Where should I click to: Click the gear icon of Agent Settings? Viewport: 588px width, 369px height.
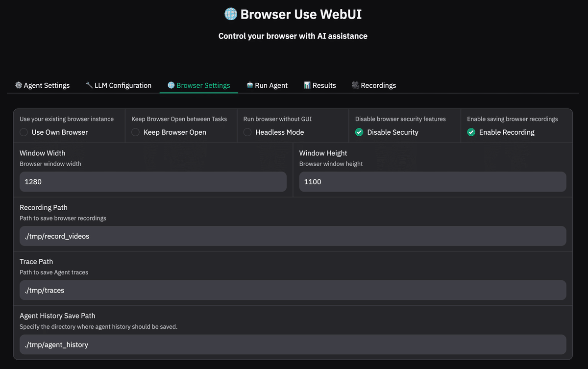click(19, 85)
